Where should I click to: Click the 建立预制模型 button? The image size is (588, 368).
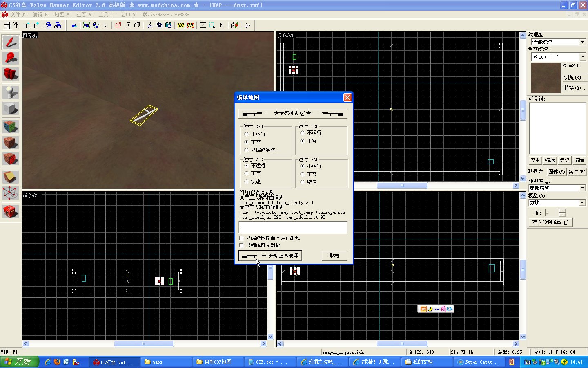tap(550, 222)
